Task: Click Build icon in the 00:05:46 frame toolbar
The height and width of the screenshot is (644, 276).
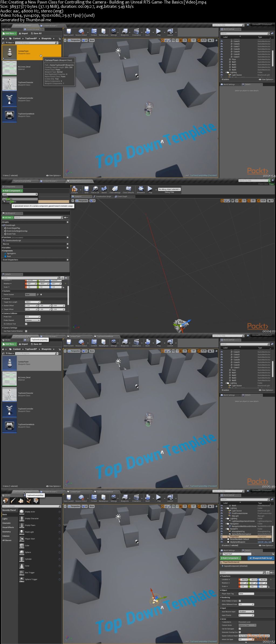Action: click(x=147, y=343)
